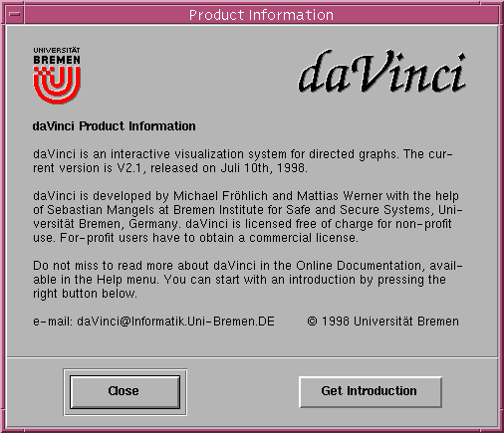
Task: Click the line starting 'able in the Help menu'
Action: coord(239,280)
